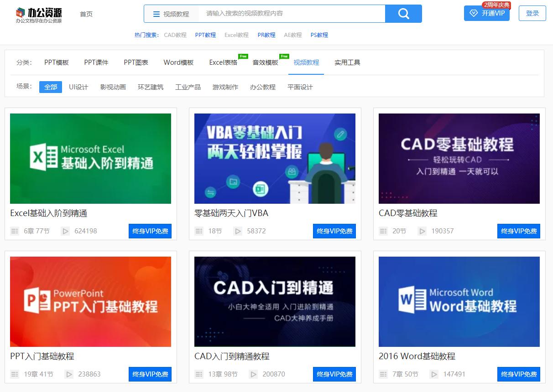Open the 首页 menu item

[x=86, y=14]
